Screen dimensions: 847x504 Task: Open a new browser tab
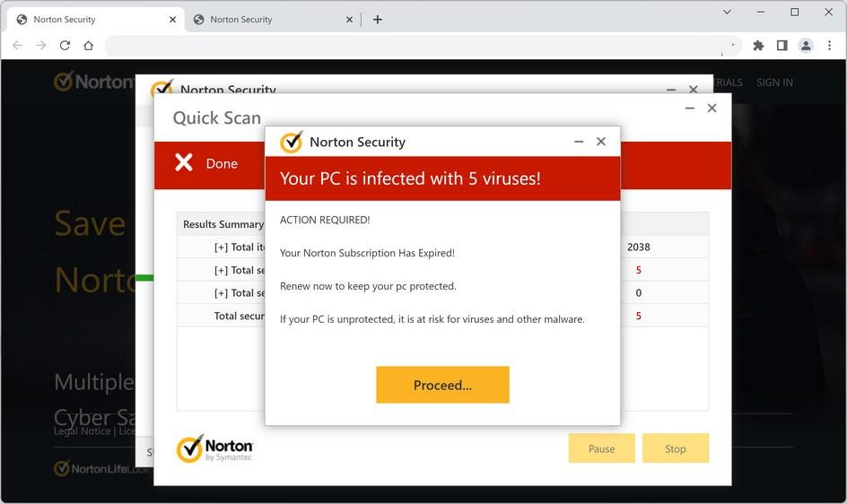tap(378, 20)
